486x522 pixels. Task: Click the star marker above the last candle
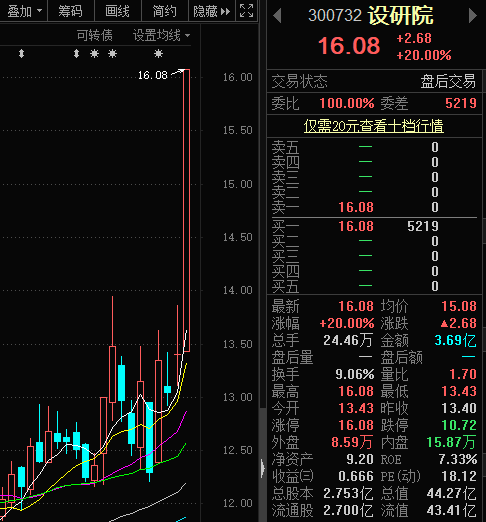(158, 54)
